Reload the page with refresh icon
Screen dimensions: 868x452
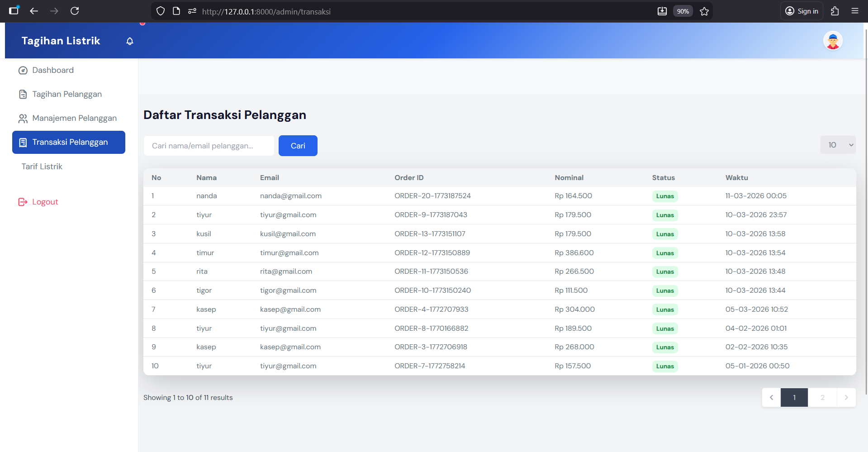75,11
